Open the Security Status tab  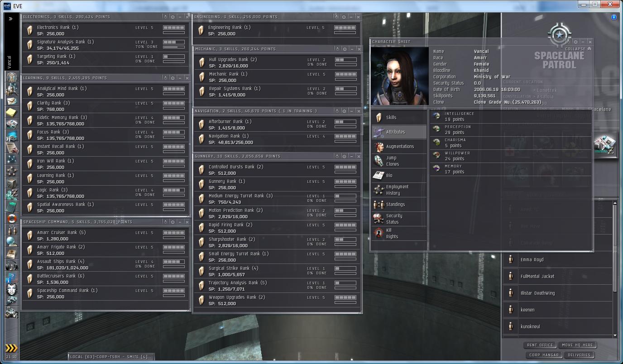(x=399, y=219)
